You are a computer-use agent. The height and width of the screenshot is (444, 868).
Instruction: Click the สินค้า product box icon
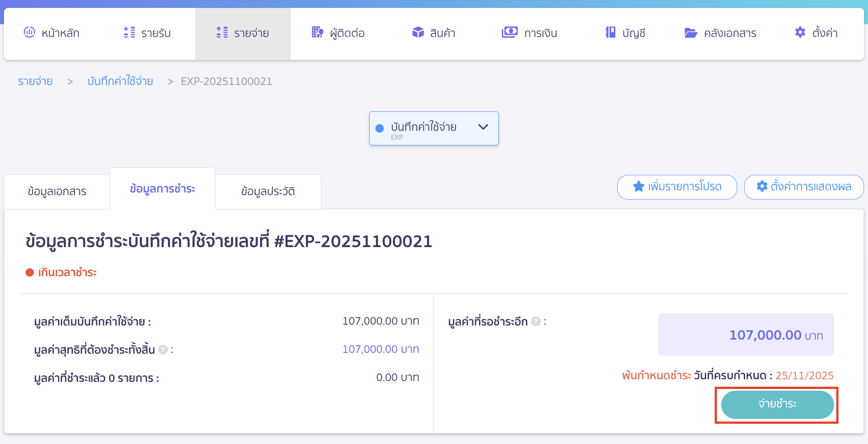(x=418, y=32)
